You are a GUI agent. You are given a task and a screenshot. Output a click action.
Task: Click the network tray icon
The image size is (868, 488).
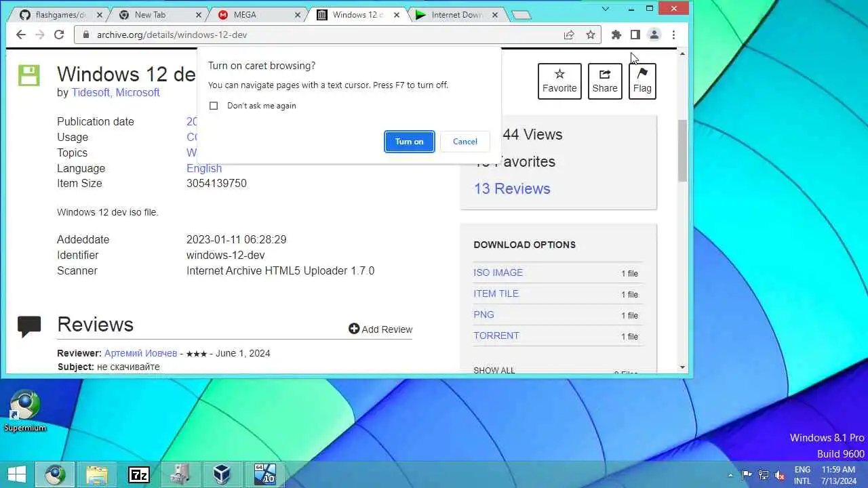[764, 475]
